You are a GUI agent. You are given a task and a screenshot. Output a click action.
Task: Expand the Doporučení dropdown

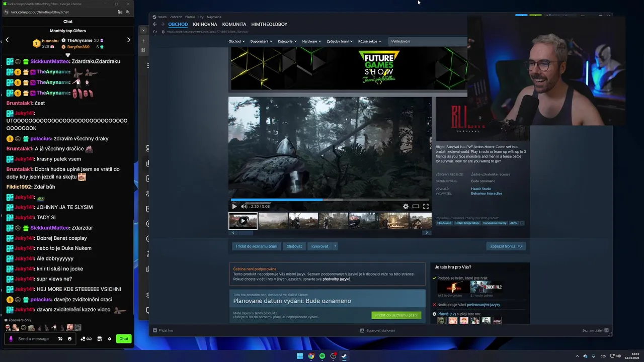[261, 41]
